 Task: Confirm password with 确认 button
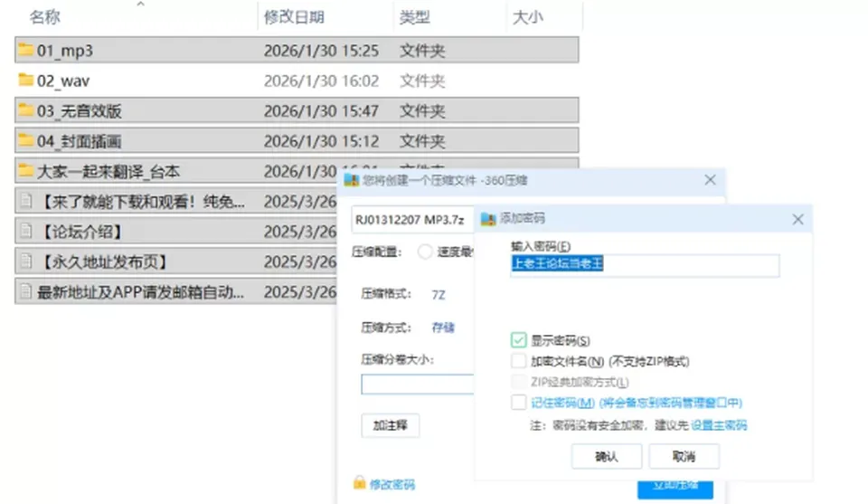(x=607, y=456)
